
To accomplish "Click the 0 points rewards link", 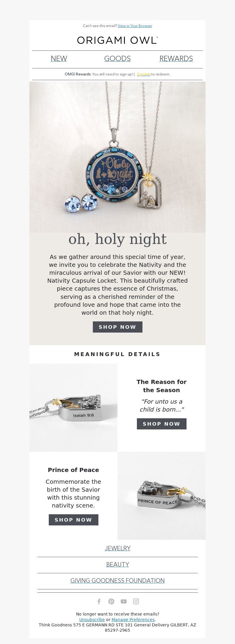I will (144, 74).
